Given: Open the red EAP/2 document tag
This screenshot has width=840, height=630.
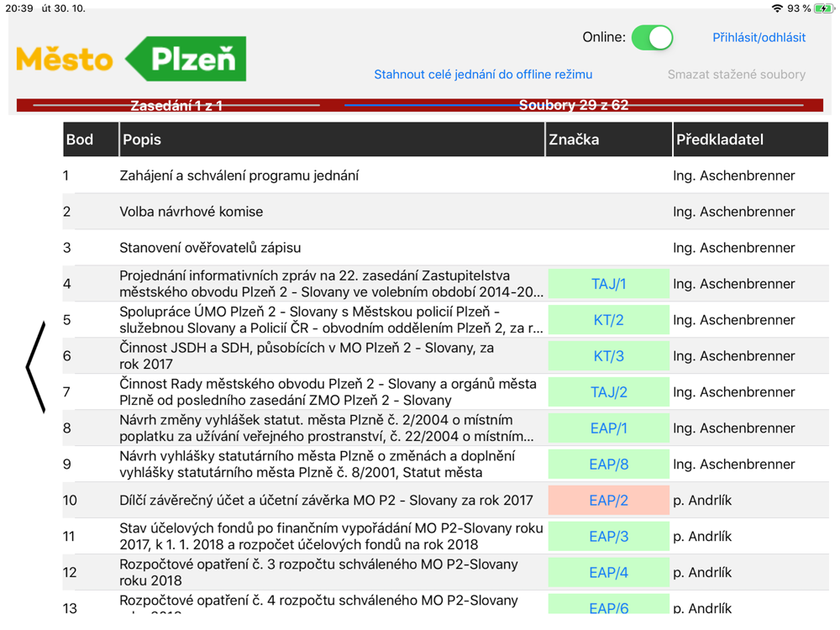Looking at the screenshot, I should tap(608, 501).
